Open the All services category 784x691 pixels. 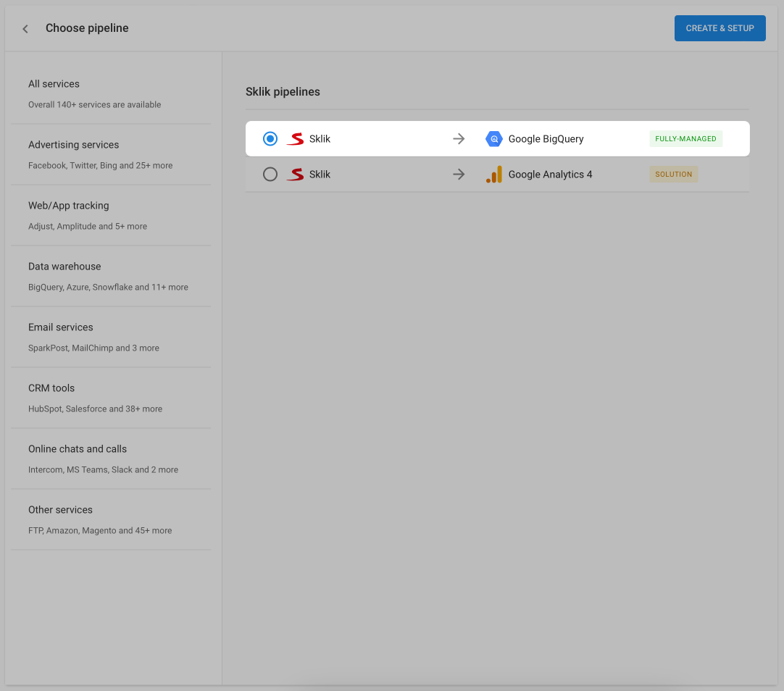(111, 93)
